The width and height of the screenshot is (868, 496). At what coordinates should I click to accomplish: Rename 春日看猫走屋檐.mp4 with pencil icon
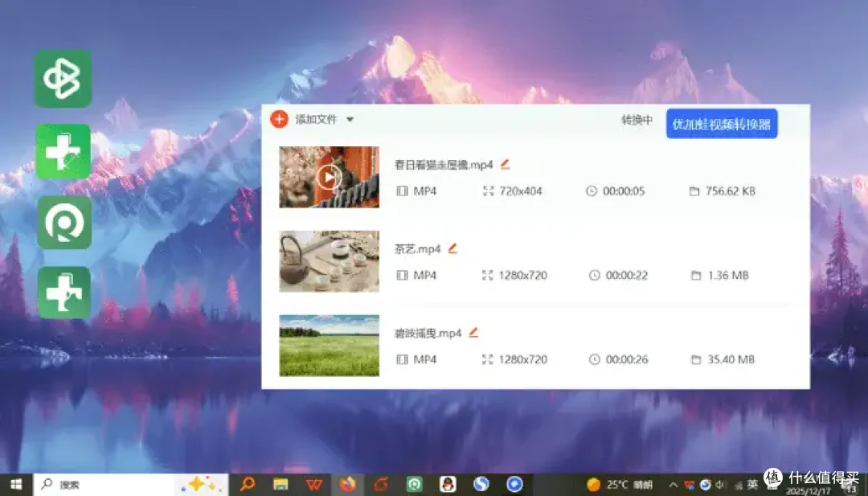(504, 164)
